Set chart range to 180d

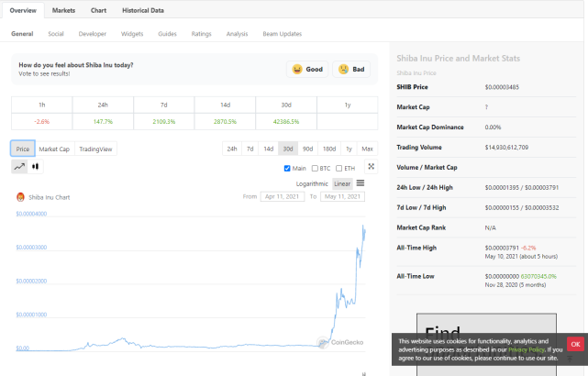329,149
